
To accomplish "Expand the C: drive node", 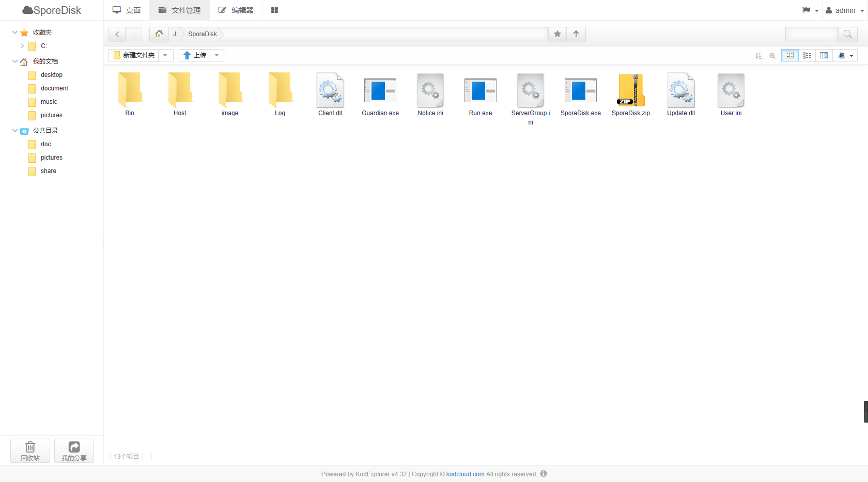I will point(22,46).
